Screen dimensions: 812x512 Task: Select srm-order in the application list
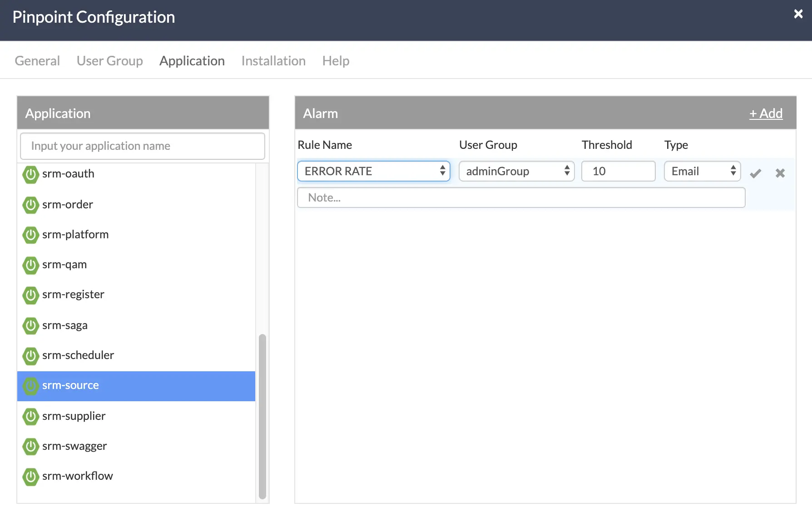[136, 205]
